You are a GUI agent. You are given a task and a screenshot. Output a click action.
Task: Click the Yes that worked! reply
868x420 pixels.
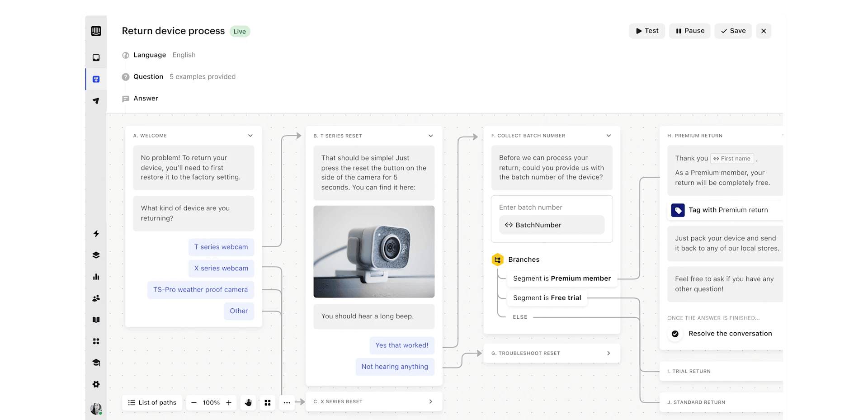402,345
